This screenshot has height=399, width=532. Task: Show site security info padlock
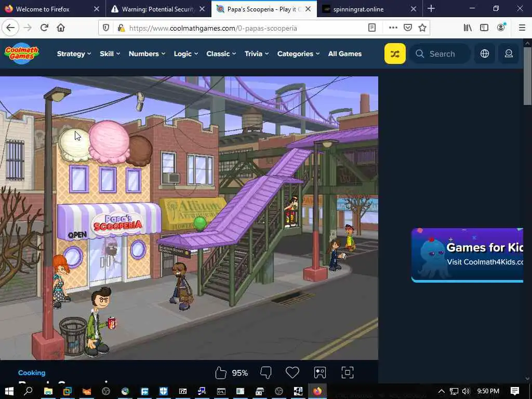click(121, 28)
